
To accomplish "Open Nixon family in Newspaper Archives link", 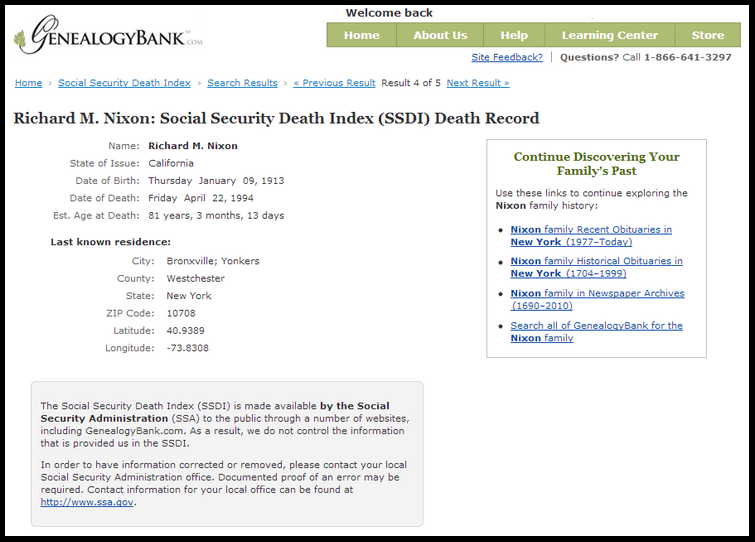I will click(597, 299).
